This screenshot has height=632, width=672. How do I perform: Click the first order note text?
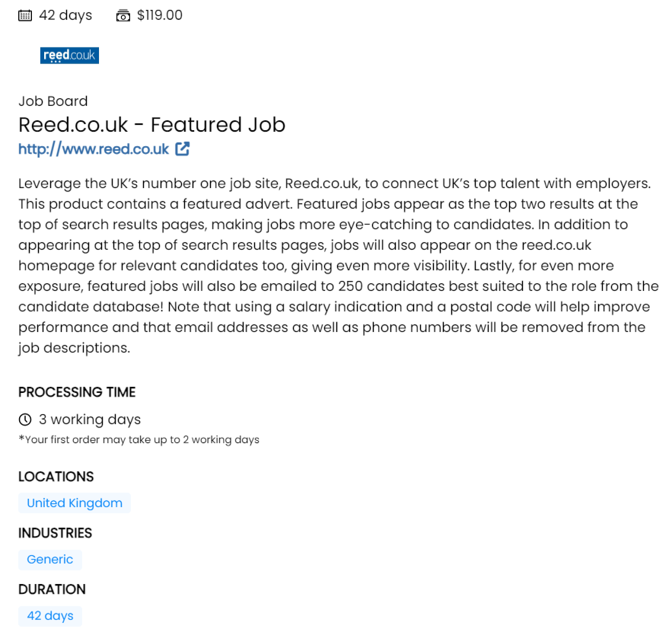pyautogui.click(x=139, y=439)
